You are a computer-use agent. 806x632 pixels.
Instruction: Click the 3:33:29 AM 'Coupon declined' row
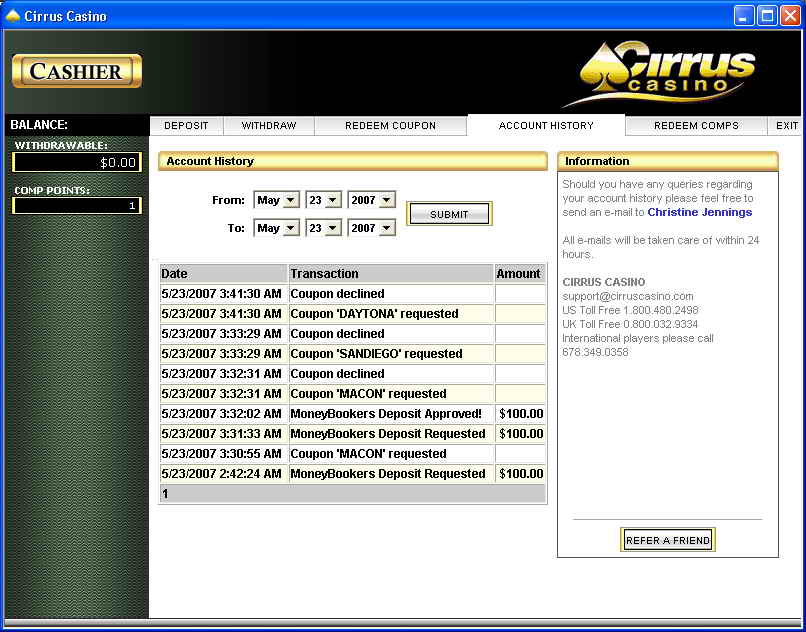[x=353, y=334]
